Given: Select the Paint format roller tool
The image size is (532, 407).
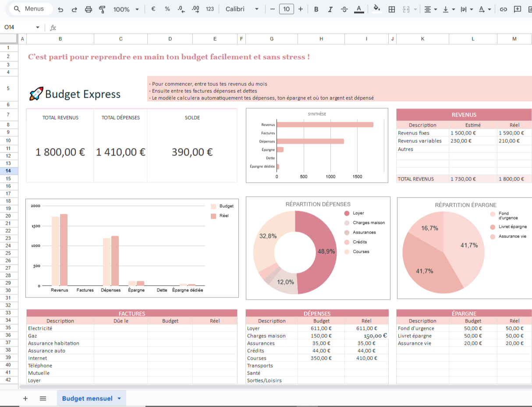Looking at the screenshot, I should tap(103, 9).
